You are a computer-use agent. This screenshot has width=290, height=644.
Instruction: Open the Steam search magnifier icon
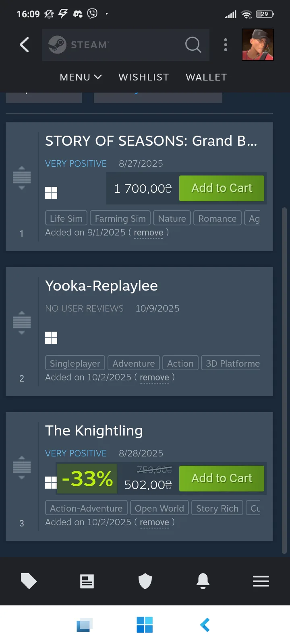click(193, 45)
